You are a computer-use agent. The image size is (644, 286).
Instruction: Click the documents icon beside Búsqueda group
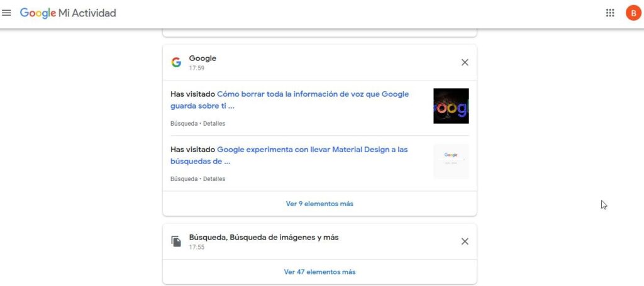[x=176, y=241]
